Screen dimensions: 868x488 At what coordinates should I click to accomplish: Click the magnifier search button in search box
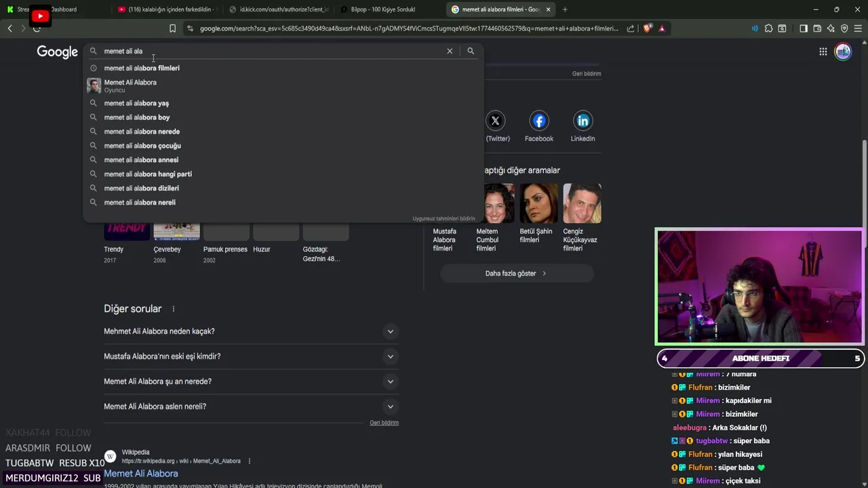coord(471,51)
